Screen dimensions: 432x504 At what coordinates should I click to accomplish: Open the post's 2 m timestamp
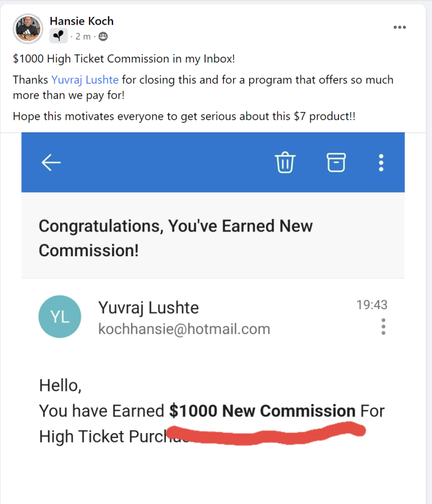tap(83, 37)
